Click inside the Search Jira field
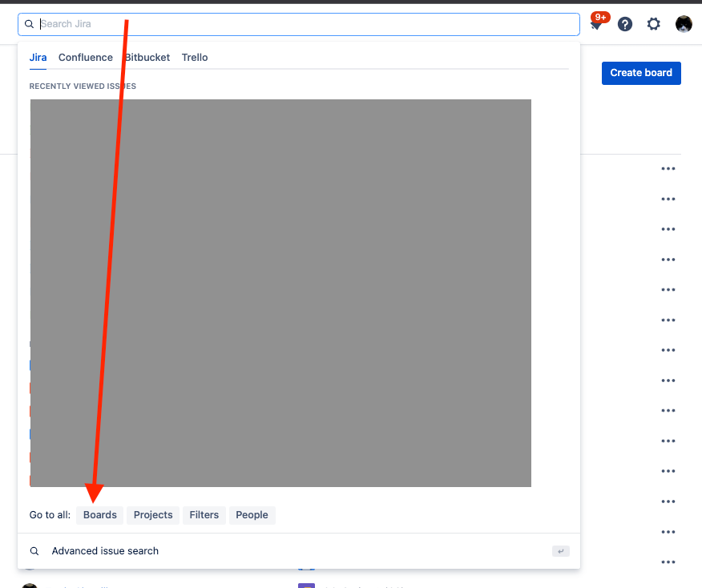The height and width of the screenshot is (588, 702). [240, 24]
